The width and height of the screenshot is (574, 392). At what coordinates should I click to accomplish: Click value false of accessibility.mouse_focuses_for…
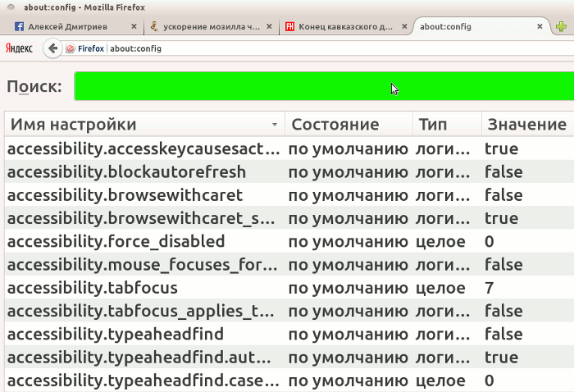click(x=503, y=264)
